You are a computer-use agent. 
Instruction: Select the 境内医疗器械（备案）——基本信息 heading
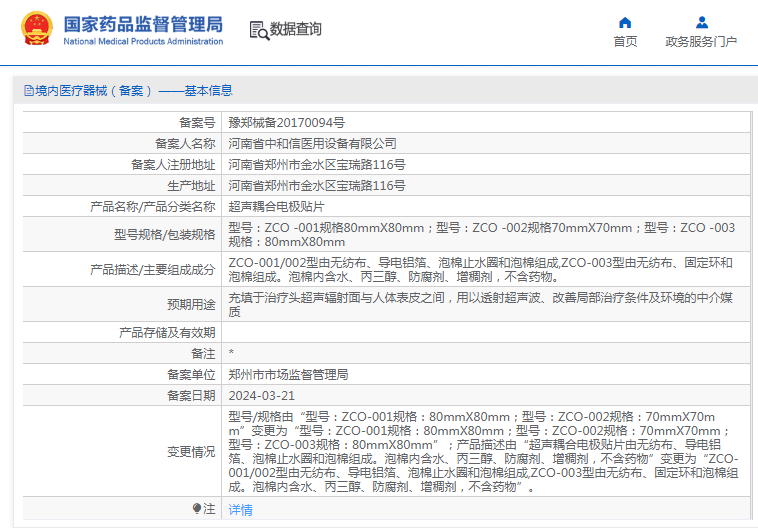tap(133, 90)
